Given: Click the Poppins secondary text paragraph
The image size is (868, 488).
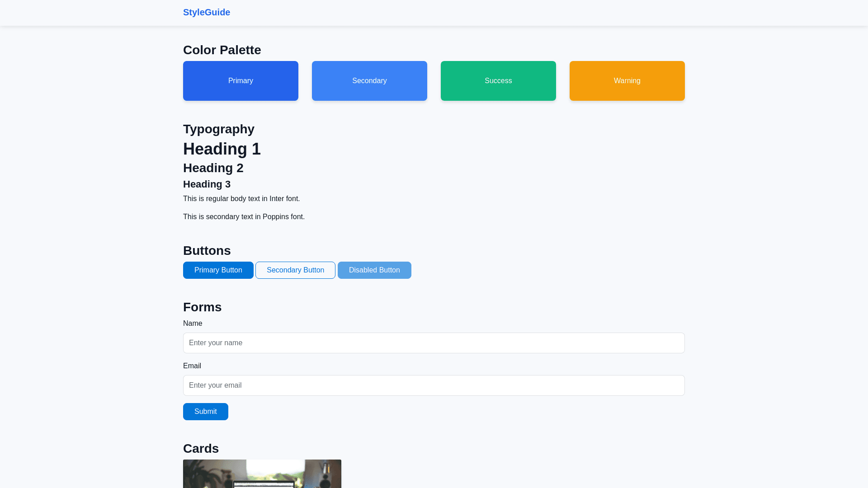Looking at the screenshot, I should point(244,217).
